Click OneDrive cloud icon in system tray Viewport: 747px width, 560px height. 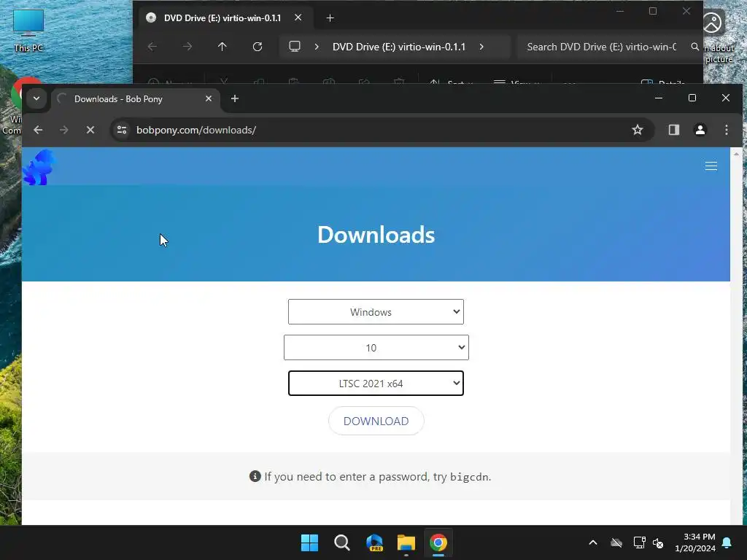point(616,542)
